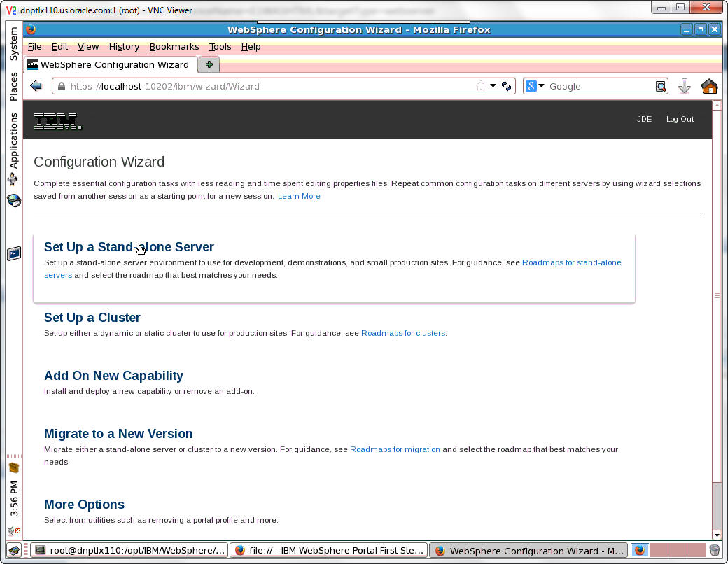The image size is (728, 564).
Task: Open a new tab with the plus button
Action: (209, 64)
